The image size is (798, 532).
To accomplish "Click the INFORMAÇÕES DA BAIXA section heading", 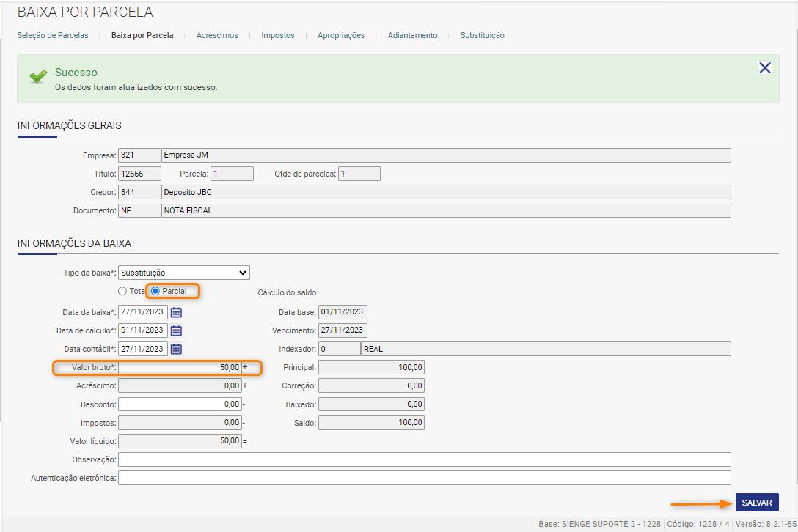I will pyautogui.click(x=74, y=243).
